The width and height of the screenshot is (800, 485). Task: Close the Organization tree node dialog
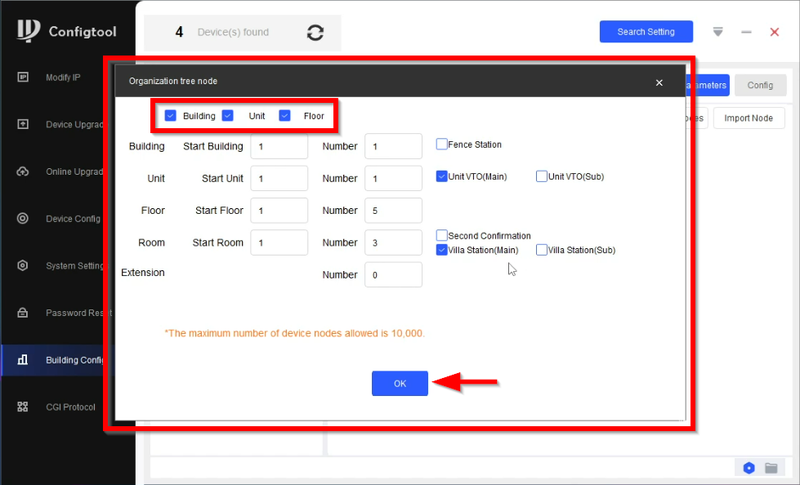tap(659, 83)
